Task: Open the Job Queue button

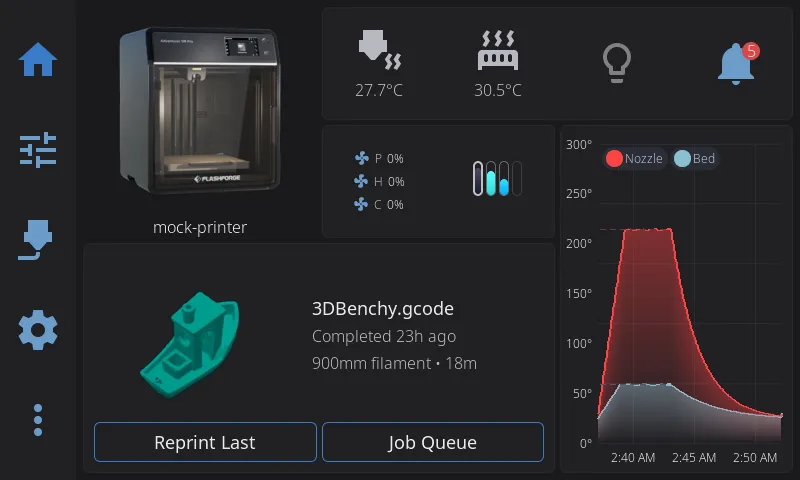Action: [x=433, y=442]
